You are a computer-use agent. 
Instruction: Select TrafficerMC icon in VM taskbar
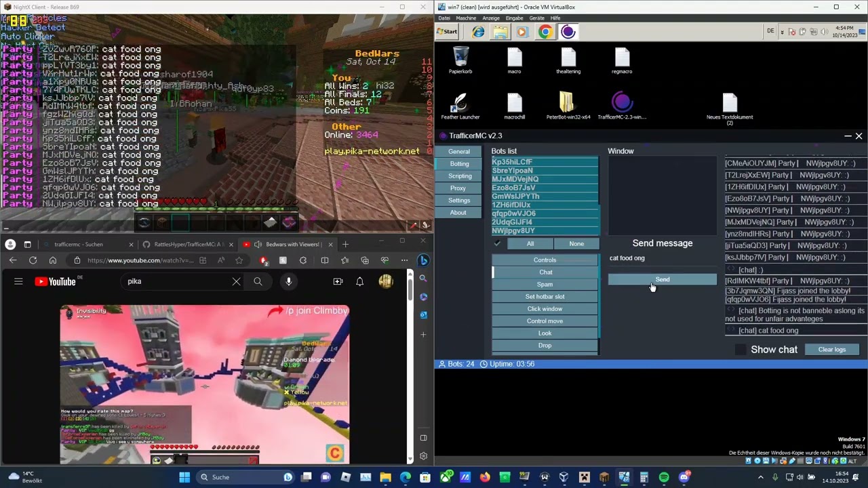568,32
